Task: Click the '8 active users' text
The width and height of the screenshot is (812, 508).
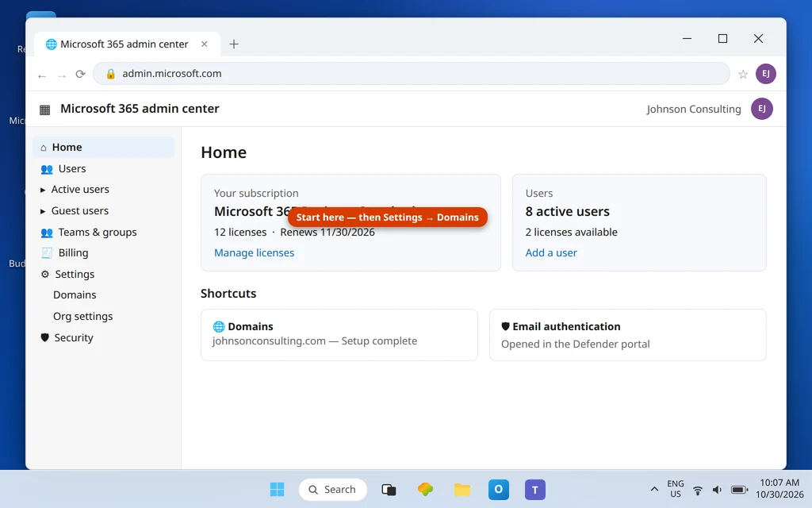Action: [x=567, y=211]
